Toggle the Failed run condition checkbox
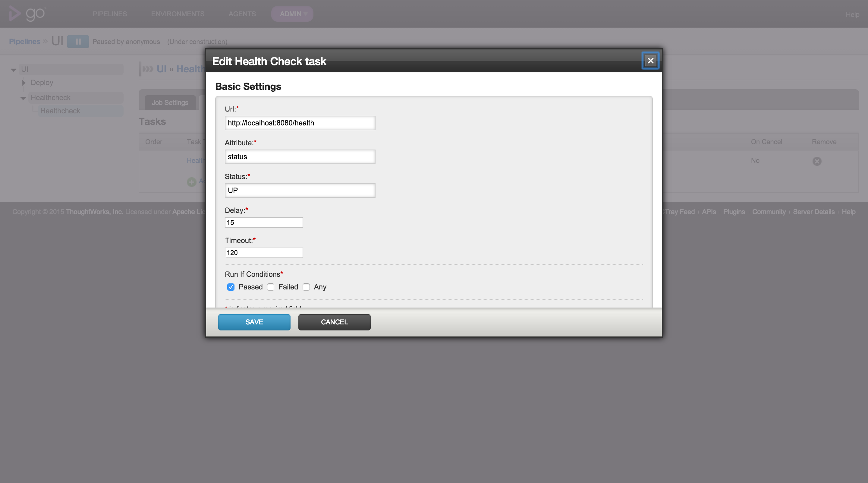This screenshot has width=868, height=483. coord(271,287)
